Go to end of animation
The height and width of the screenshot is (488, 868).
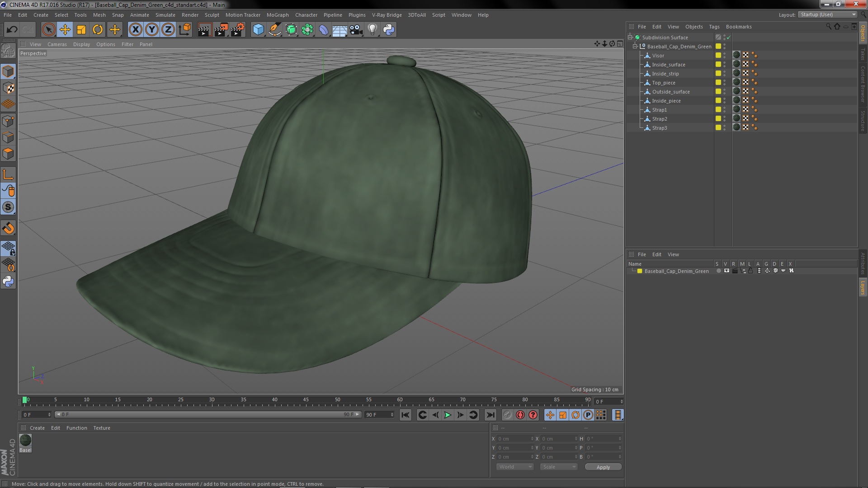pos(490,415)
